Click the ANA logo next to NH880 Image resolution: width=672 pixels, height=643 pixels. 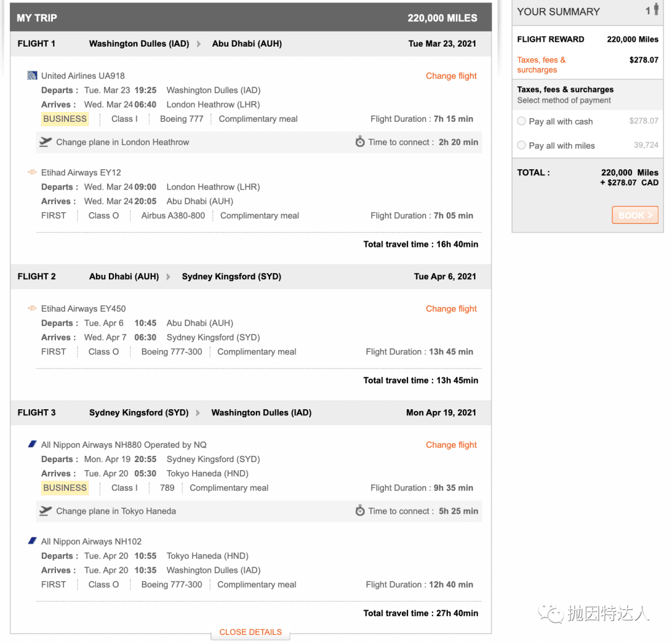coord(32,444)
